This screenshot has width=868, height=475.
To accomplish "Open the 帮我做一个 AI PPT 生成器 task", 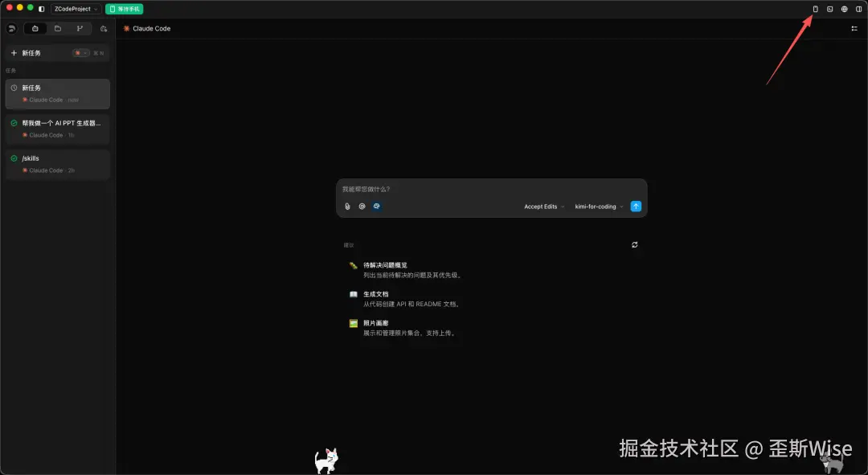I will pyautogui.click(x=58, y=129).
